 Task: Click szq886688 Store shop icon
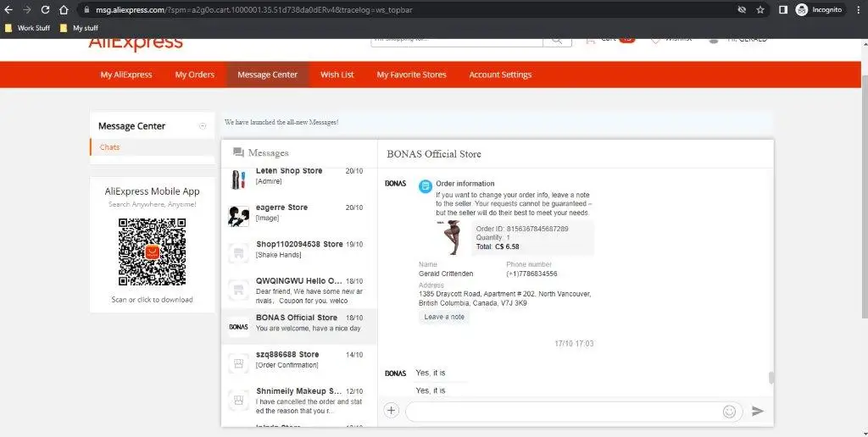(x=238, y=363)
